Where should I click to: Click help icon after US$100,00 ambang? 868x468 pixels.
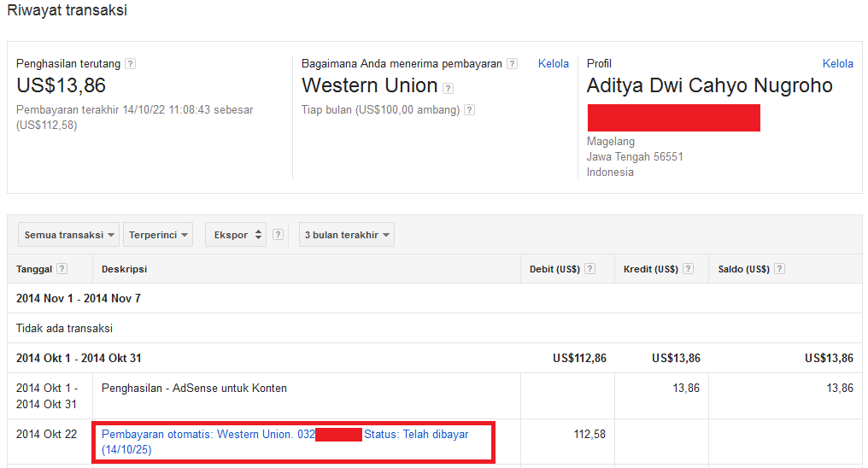pyautogui.click(x=469, y=109)
